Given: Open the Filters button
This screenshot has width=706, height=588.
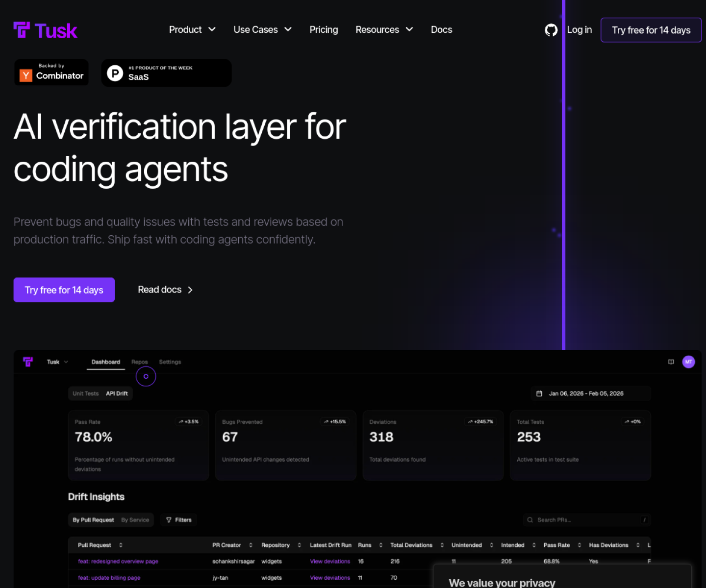Looking at the screenshot, I should (178, 520).
